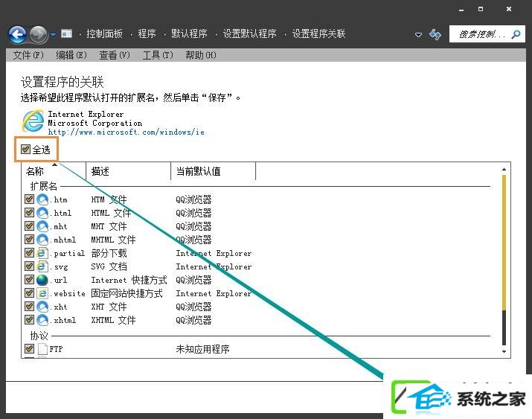Click the IE shortcut icon for .website

[42, 293]
